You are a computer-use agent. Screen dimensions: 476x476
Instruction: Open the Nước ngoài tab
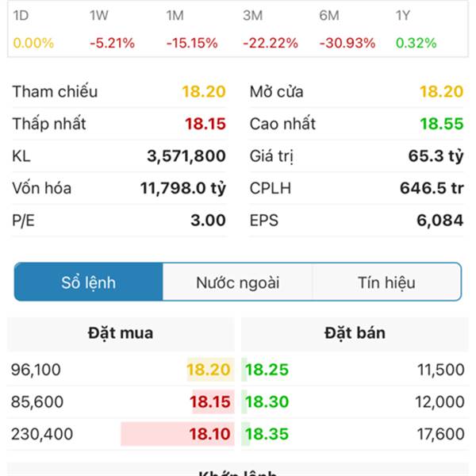(237, 282)
